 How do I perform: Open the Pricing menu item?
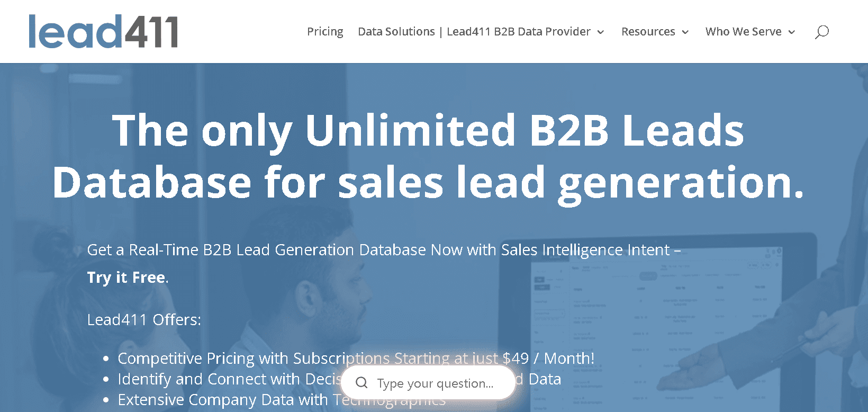pos(325,31)
